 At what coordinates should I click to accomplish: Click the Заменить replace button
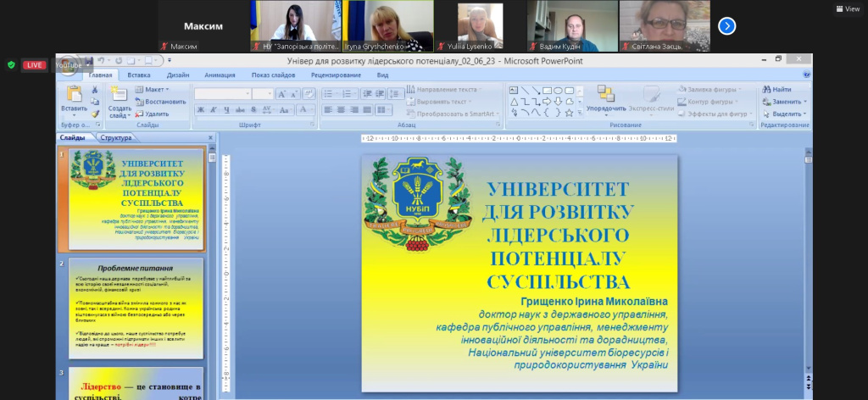784,102
